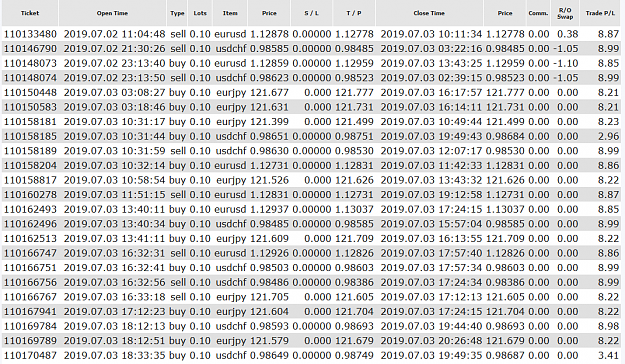
Task: Click the Ticket column header
Action: (30, 13)
